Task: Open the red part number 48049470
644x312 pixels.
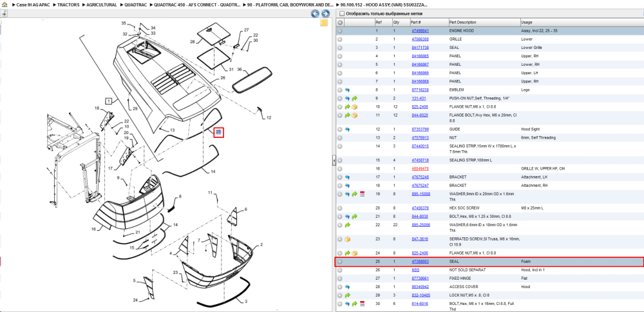Action: [420, 168]
